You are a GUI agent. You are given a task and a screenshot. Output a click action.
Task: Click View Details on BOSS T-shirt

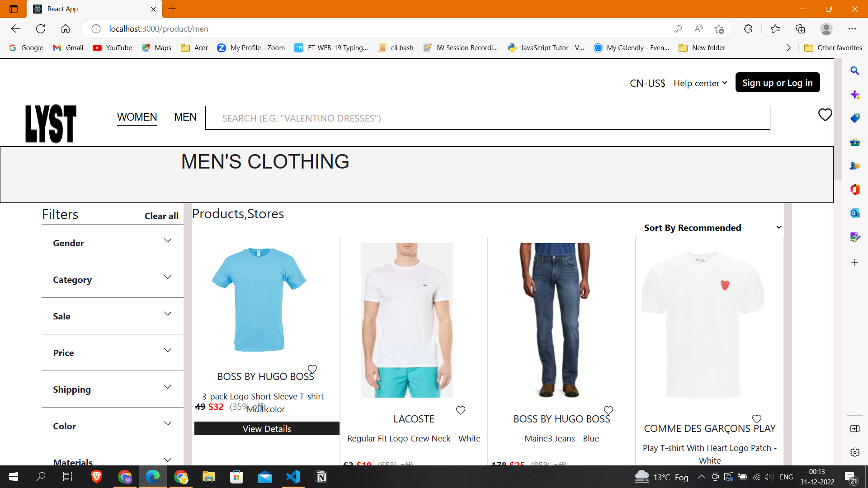pyautogui.click(x=267, y=429)
